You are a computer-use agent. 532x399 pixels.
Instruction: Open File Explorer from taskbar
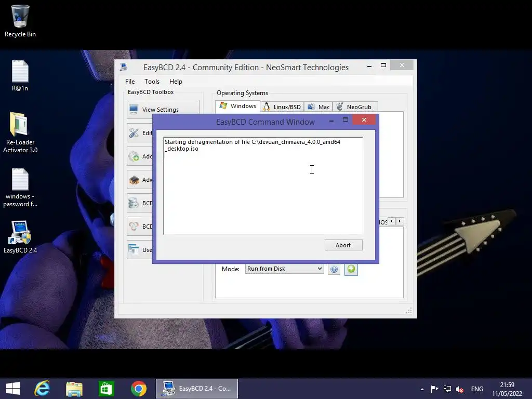[x=74, y=389]
